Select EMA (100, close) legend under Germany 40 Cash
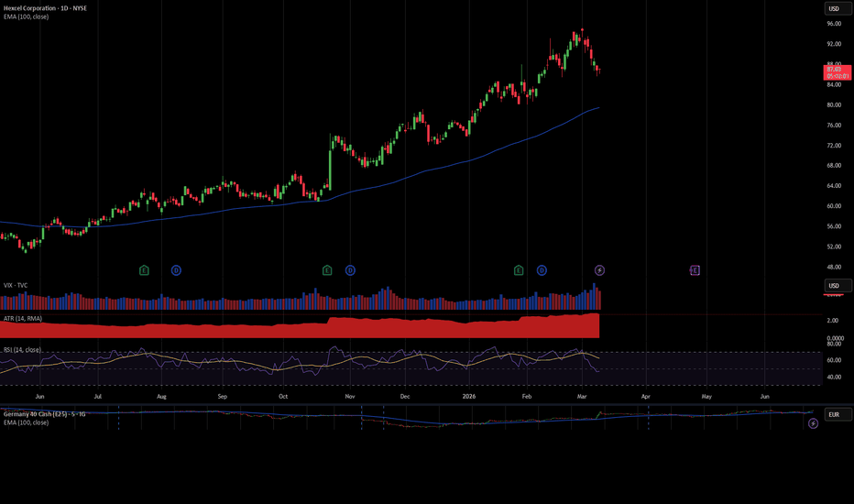Image resolution: width=854 pixels, height=504 pixels. click(x=27, y=422)
